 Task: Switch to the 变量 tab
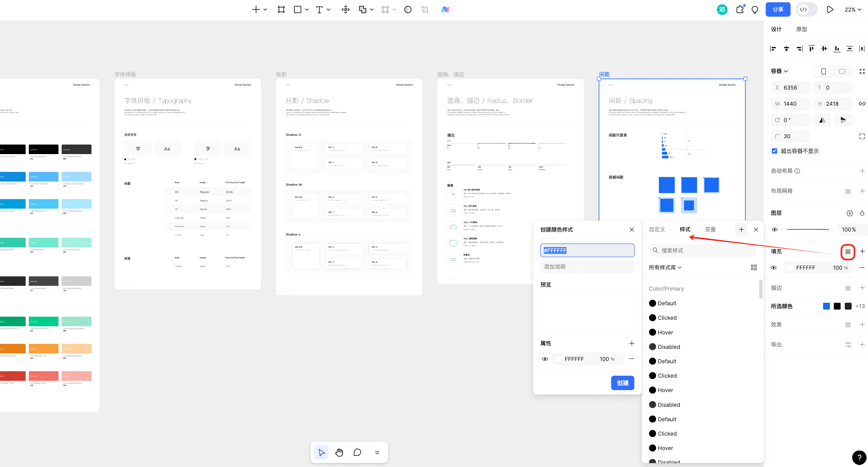[x=710, y=229]
